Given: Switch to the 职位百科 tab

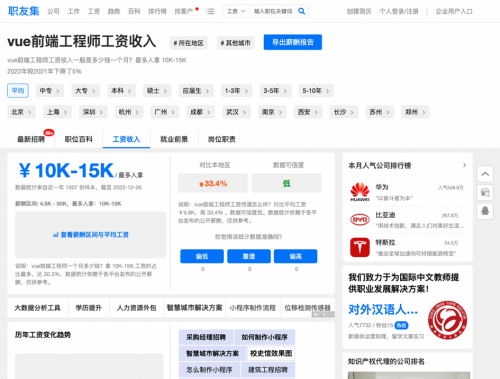Looking at the screenshot, I should pos(79,139).
